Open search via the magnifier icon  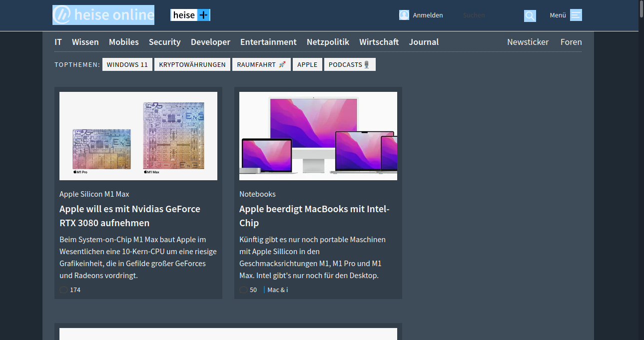pyautogui.click(x=530, y=15)
